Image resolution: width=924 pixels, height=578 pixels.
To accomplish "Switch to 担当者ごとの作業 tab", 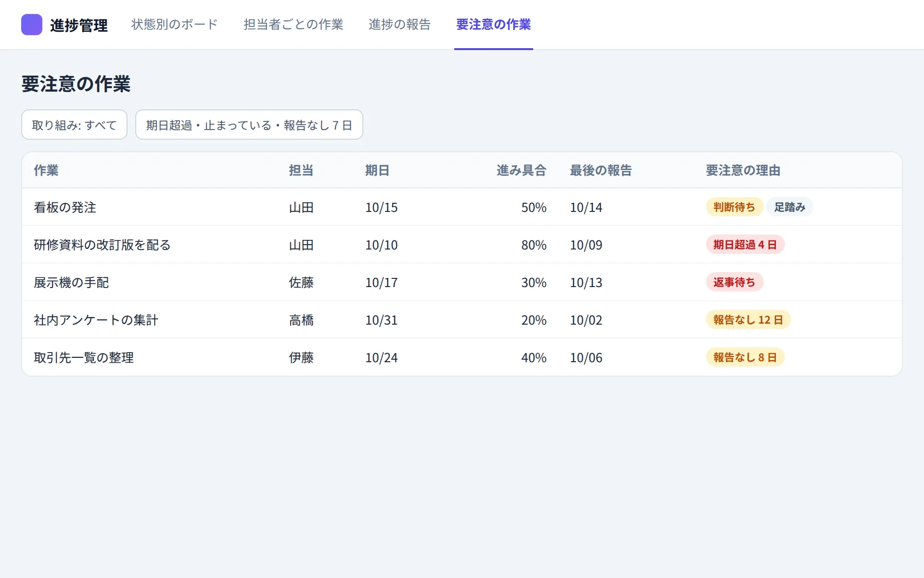I will [293, 25].
